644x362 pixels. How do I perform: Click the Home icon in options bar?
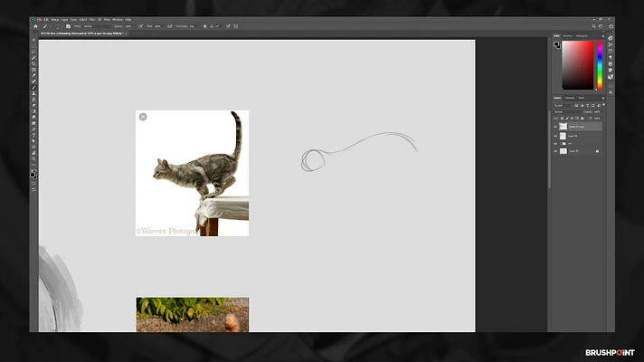(33, 26)
